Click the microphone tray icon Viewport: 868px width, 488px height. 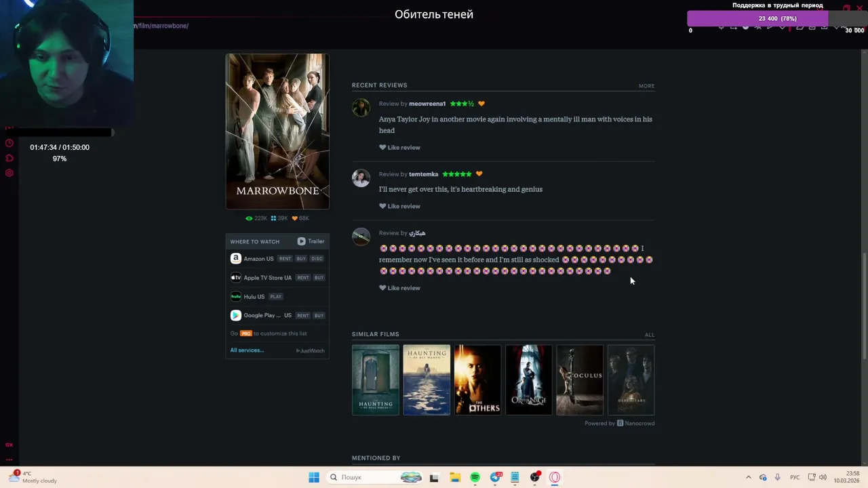pyautogui.click(x=777, y=477)
